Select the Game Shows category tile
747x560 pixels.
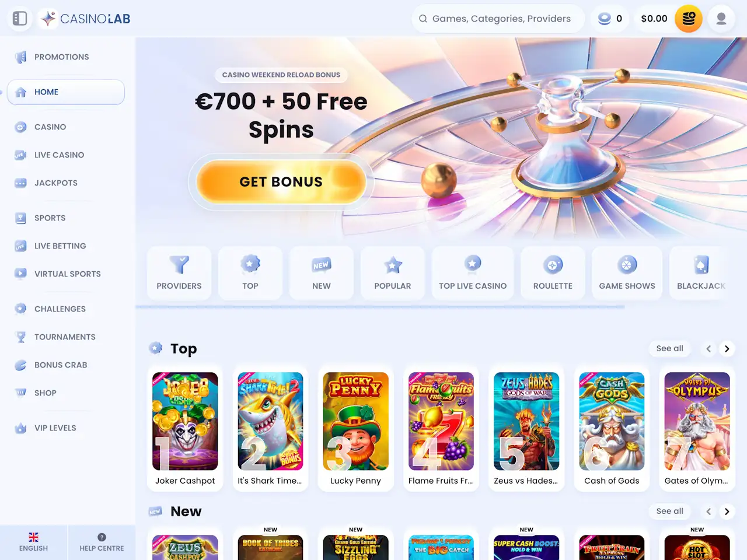point(627,273)
